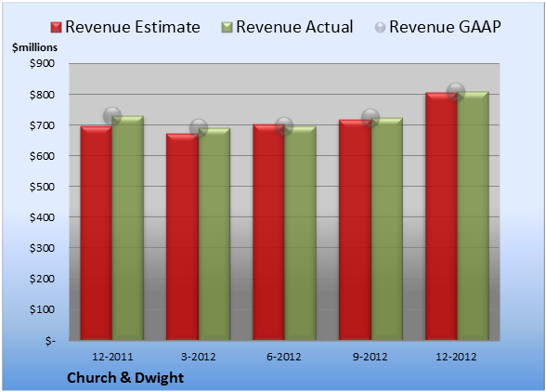The image size is (546, 392).
Task: Select the Revenue Estimate legend label
Action: click(133, 27)
